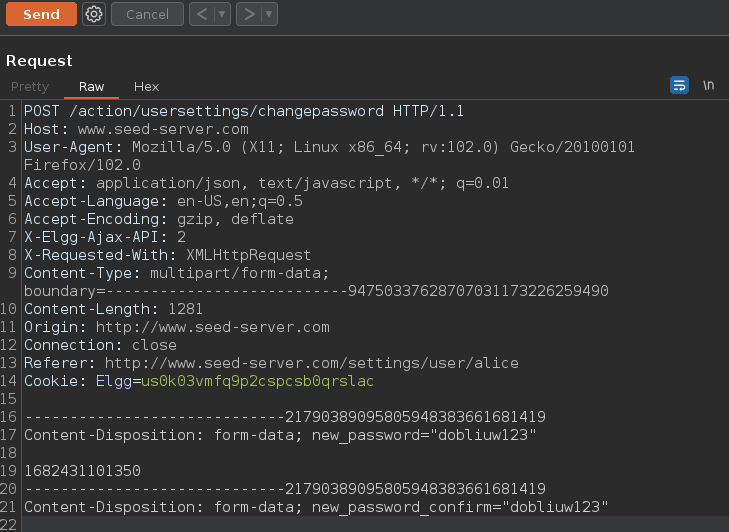
Task: Go back to previous request in history
Action: (x=202, y=14)
